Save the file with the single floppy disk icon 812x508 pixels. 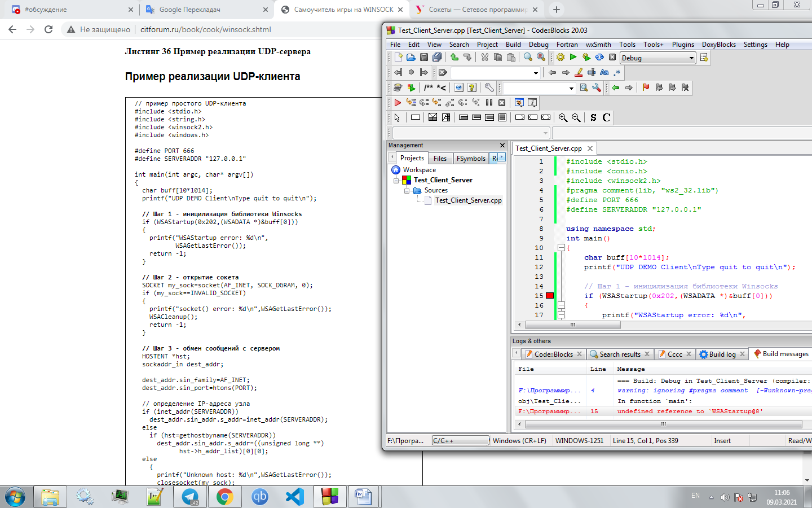[x=424, y=58]
